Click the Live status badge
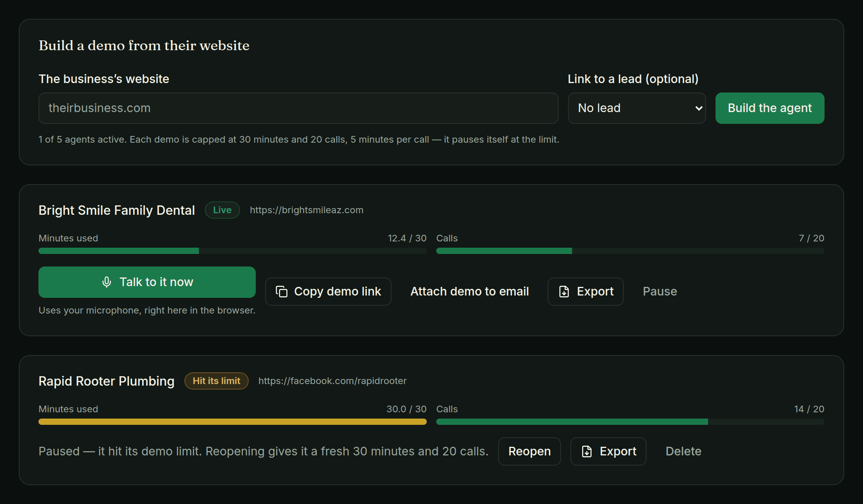863x504 pixels. pos(222,210)
